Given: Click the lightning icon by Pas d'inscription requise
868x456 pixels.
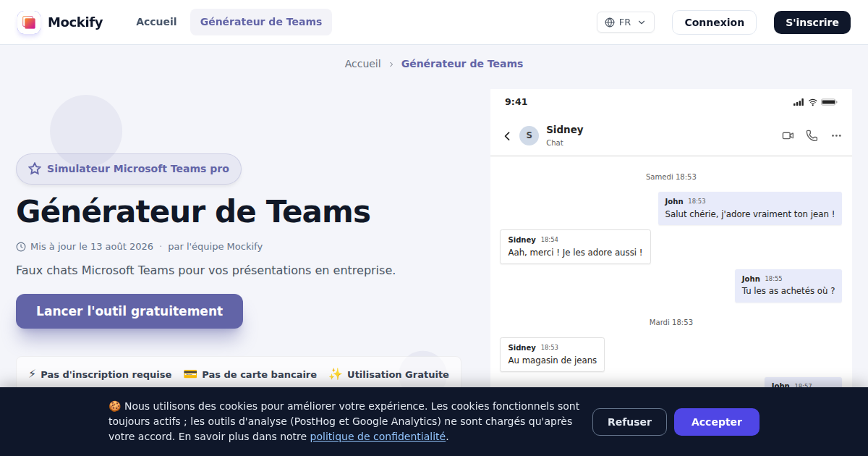Looking at the screenshot, I should [32, 374].
